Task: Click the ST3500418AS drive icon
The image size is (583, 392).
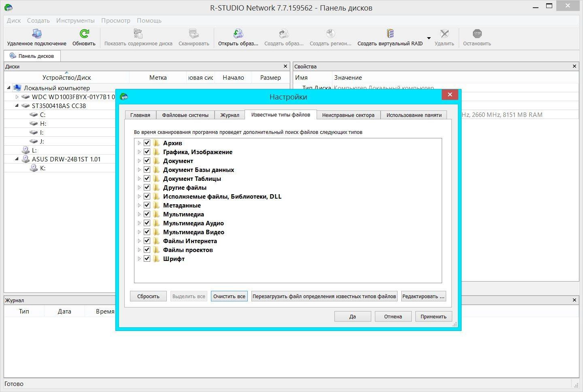Action: pos(26,106)
